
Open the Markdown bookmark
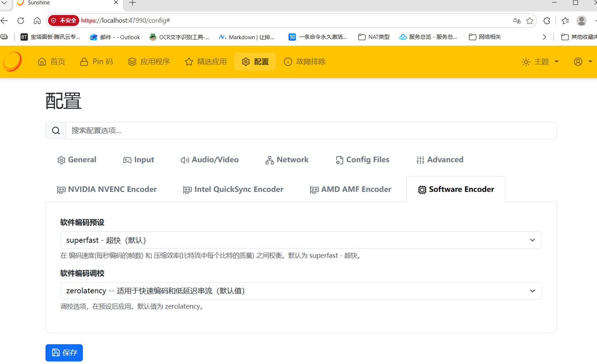(247, 37)
